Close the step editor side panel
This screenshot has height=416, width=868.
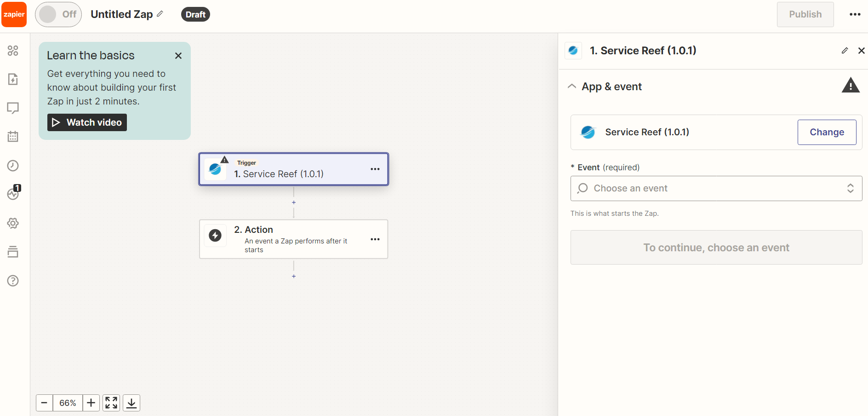click(x=861, y=51)
